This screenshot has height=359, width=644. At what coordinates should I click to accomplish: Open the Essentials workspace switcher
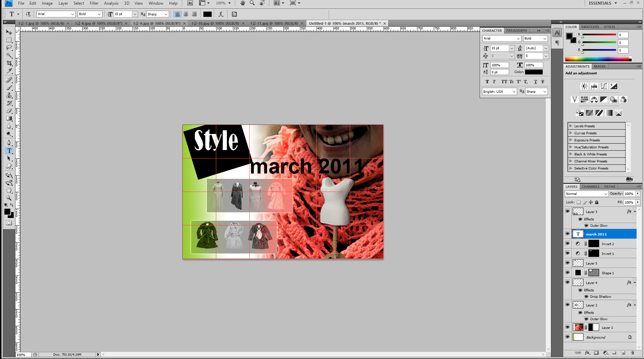[x=603, y=3]
